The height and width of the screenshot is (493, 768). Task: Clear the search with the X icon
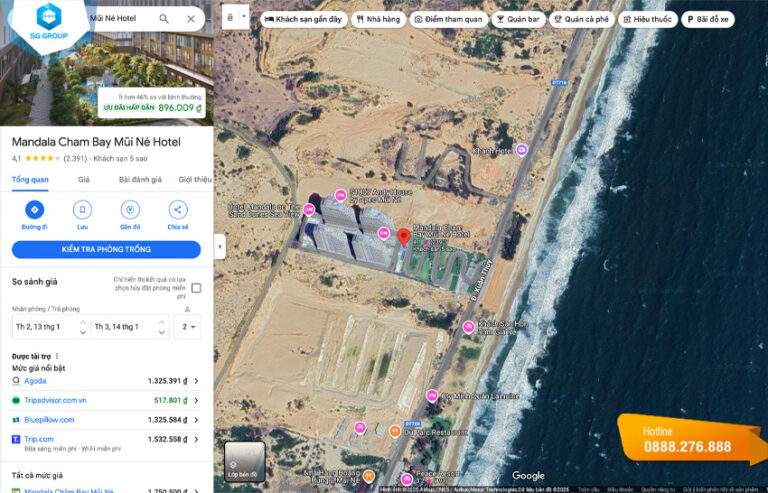pos(191,19)
